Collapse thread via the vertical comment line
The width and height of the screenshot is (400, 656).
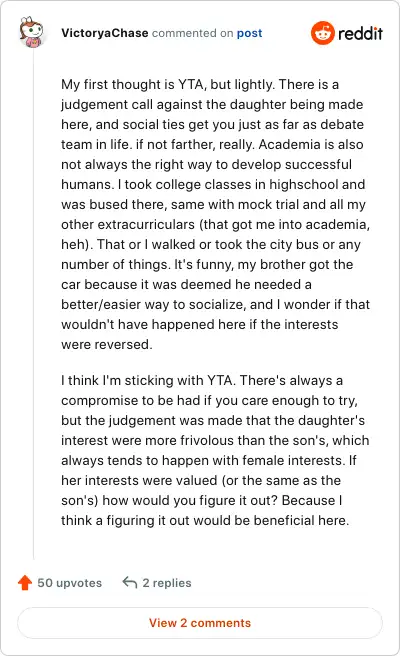tap(33, 305)
